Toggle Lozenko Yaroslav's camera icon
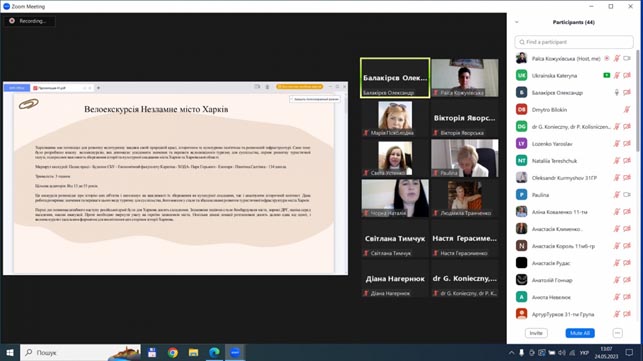Image resolution: width=643 pixels, height=361 pixels. [x=627, y=144]
